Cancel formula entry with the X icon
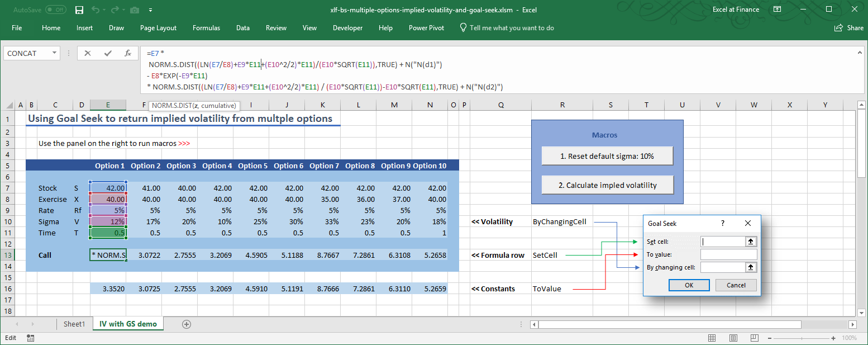This screenshot has width=868, height=345. tap(88, 54)
